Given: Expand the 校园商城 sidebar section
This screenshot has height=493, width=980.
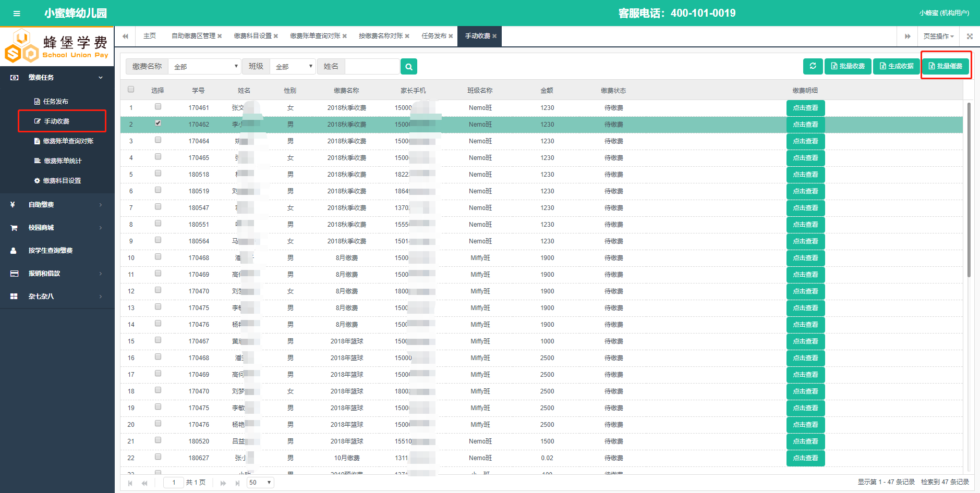Looking at the screenshot, I should [x=57, y=228].
